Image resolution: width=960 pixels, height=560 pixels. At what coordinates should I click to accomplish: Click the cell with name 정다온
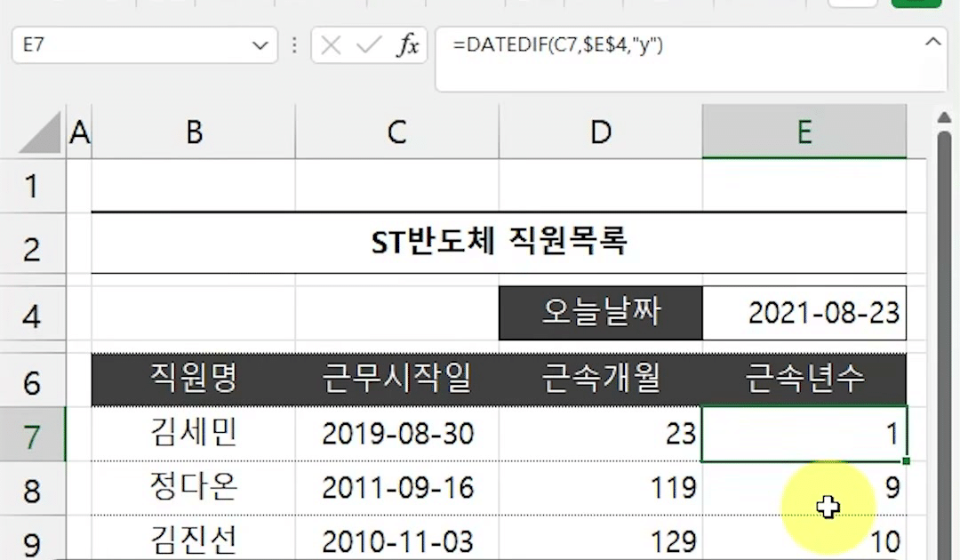click(194, 488)
